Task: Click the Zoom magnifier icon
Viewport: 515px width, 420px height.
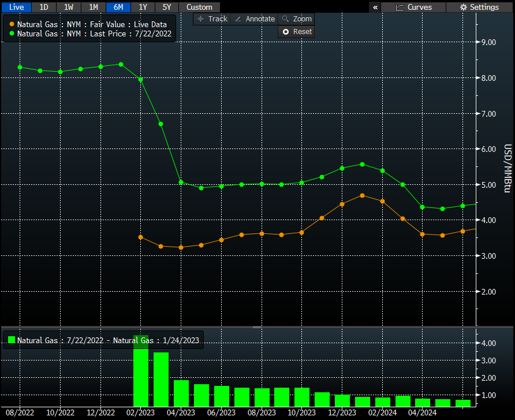Action: [x=285, y=19]
